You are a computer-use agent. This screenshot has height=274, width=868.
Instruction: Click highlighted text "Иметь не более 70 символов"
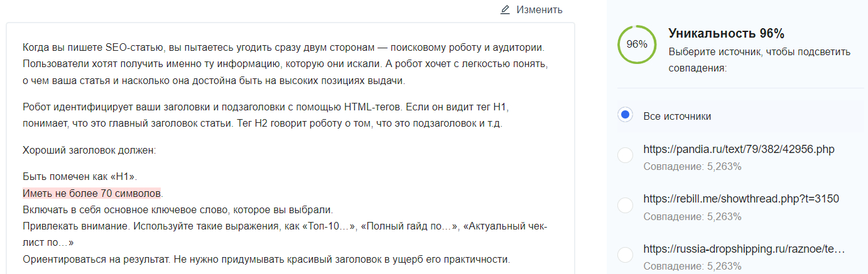coord(92,193)
